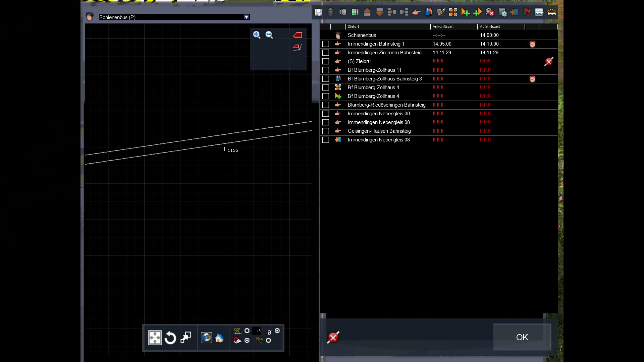The width and height of the screenshot is (644, 362).
Task: Check the box for Immendingen Bahnsteig 1
Action: click(325, 44)
